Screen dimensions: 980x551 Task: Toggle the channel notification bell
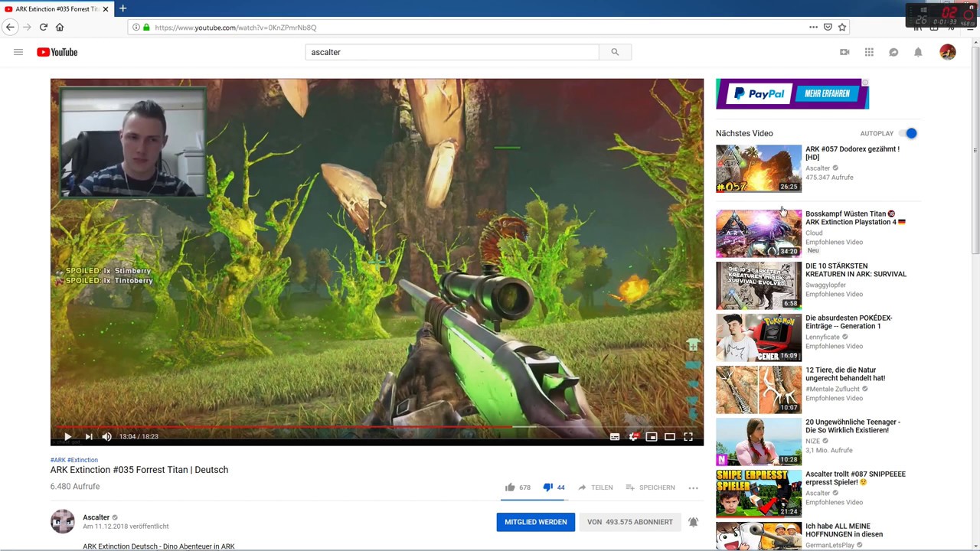coord(693,522)
